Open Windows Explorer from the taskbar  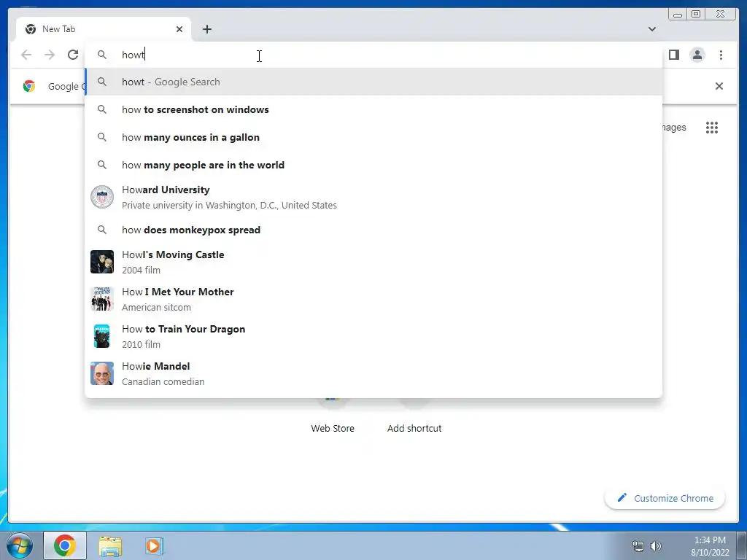pos(110,545)
